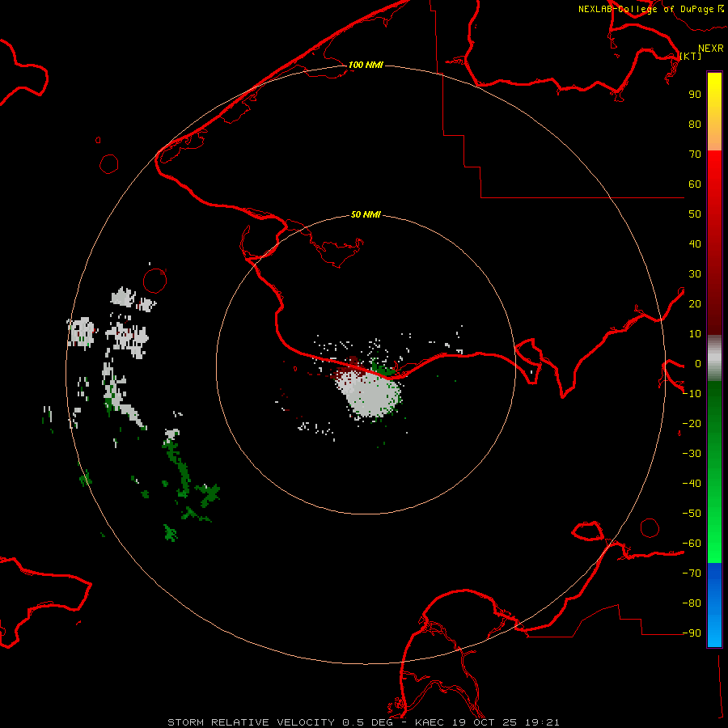
Task: Select the 100 NMI range ring label
Action: (366, 65)
